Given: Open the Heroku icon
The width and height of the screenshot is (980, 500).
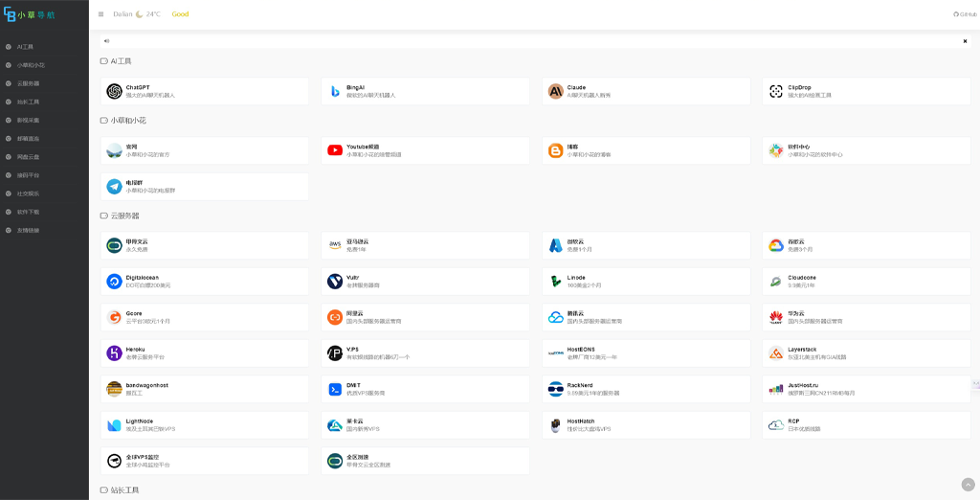Looking at the screenshot, I should 114,353.
